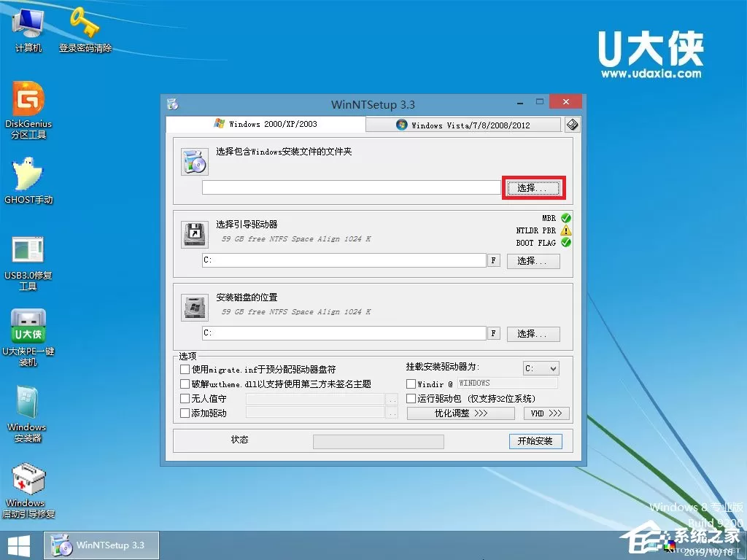Open the USB3.0修复工具 desktop icon
This screenshot has width=747, height=560.
(28, 262)
